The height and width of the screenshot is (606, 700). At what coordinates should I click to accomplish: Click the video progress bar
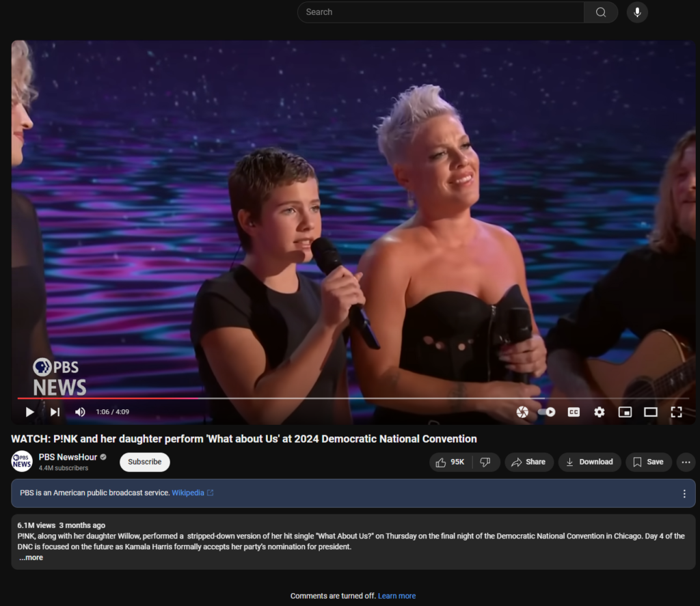click(x=353, y=398)
